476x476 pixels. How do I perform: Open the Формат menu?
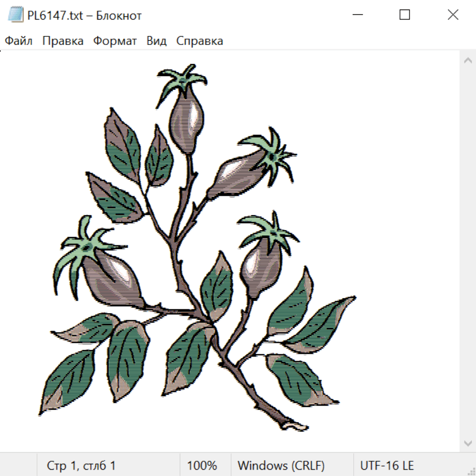[x=115, y=41]
